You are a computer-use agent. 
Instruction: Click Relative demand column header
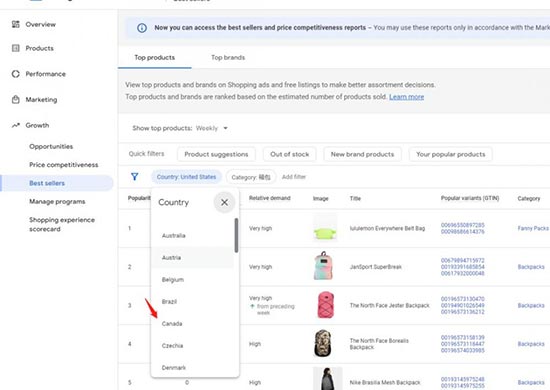(270, 198)
